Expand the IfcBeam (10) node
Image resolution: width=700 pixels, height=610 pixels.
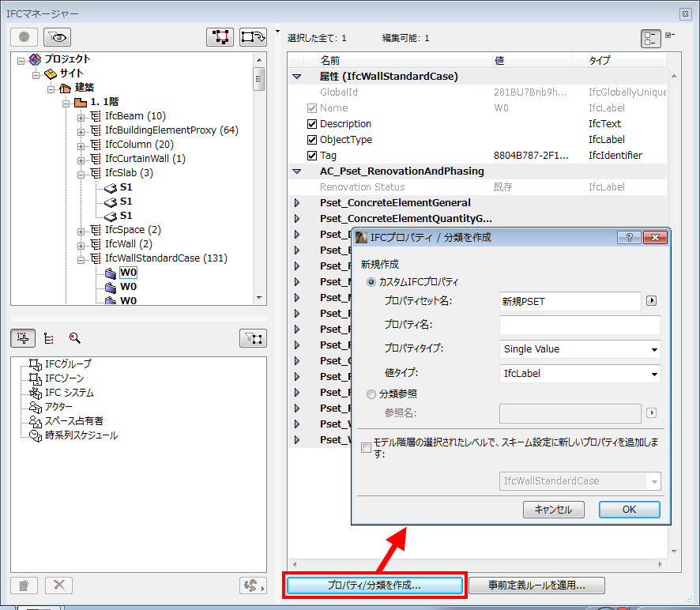pos(81,118)
